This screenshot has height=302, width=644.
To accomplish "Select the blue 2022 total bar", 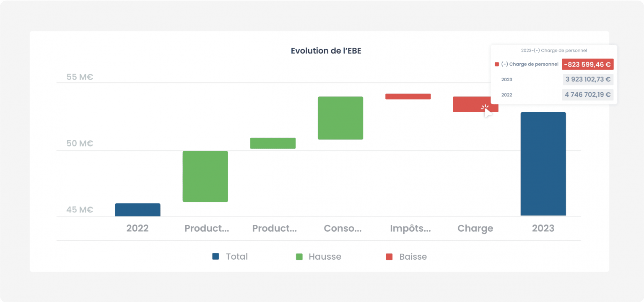I will coord(138,209).
